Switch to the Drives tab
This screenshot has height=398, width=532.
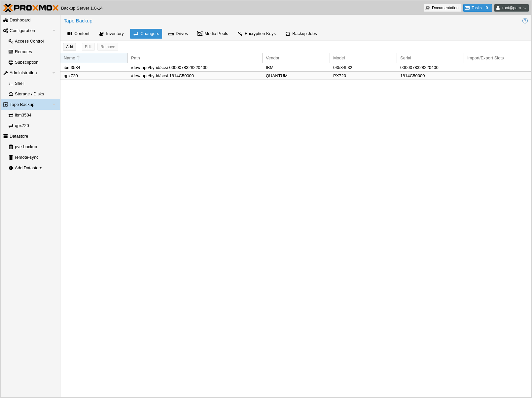(x=178, y=34)
